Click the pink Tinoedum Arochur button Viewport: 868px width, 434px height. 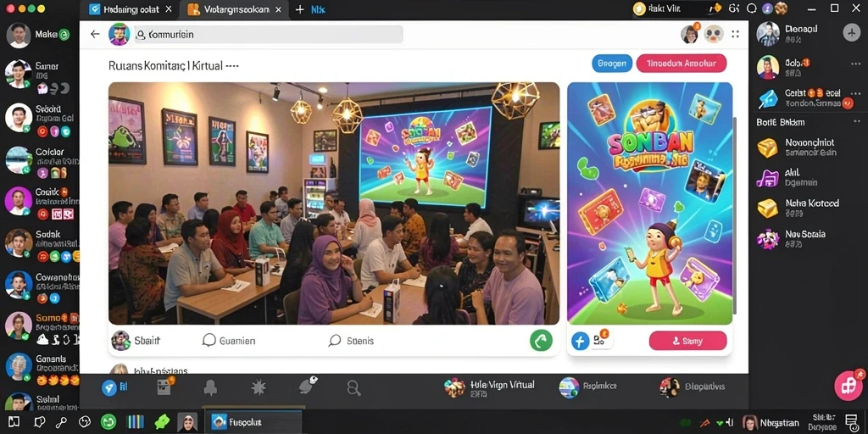pyautogui.click(x=682, y=63)
